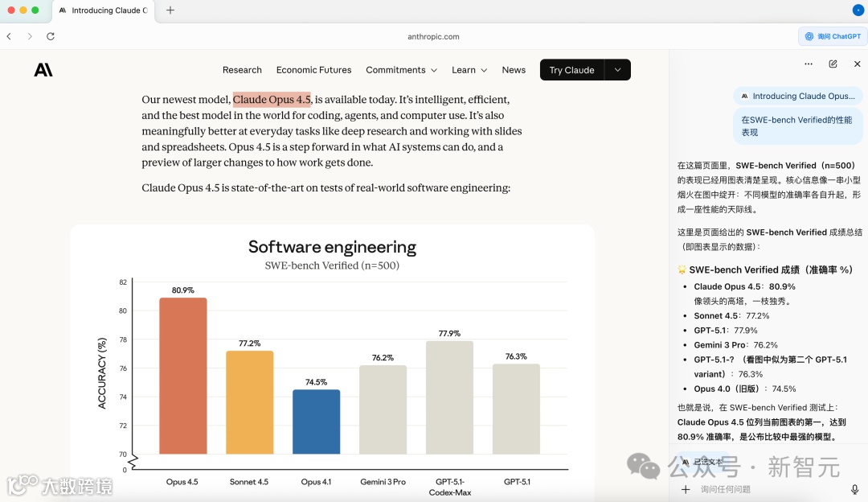Click the green fullscreen window button
This screenshot has height=502, width=868.
[35, 10]
